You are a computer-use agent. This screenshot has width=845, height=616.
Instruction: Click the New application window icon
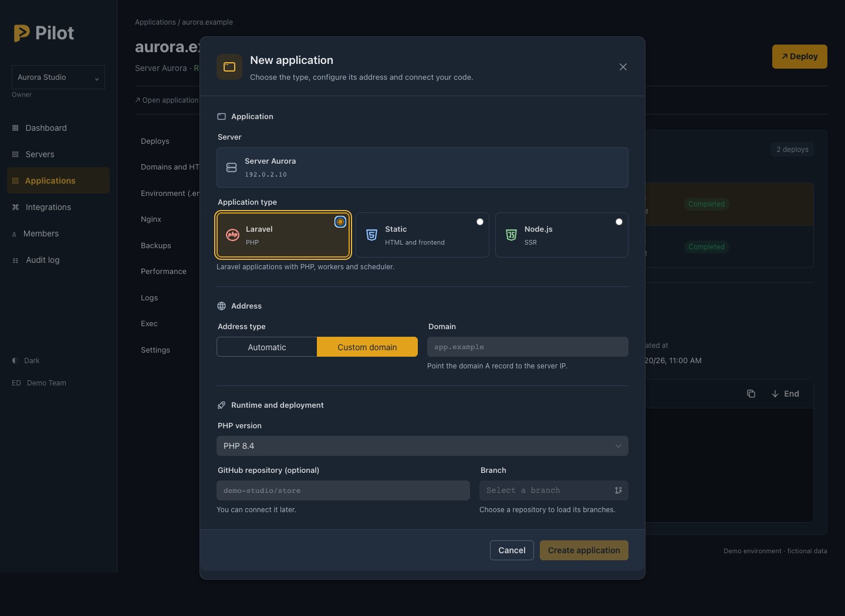tap(229, 67)
